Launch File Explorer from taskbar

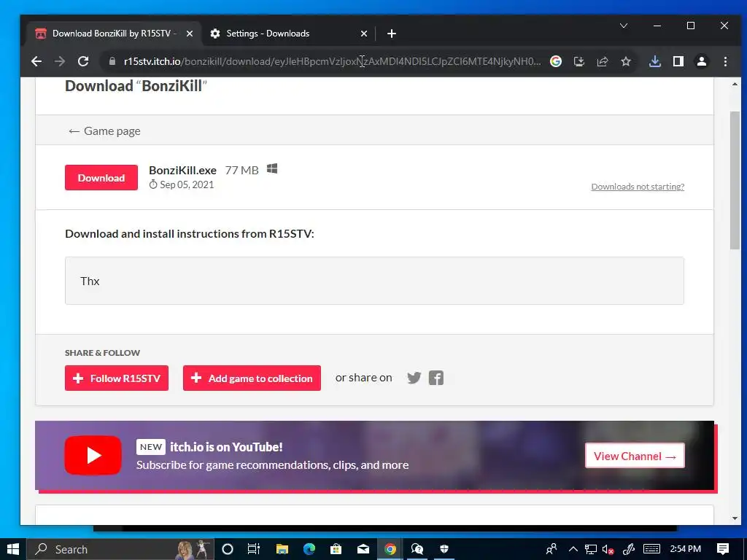tap(282, 549)
